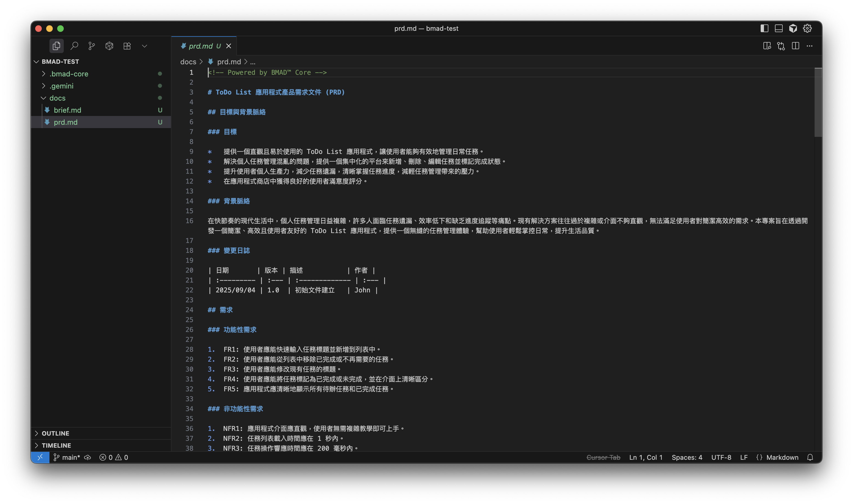Open brief.md in the explorer
Screen dimensions: 853x504
(x=101, y=110)
